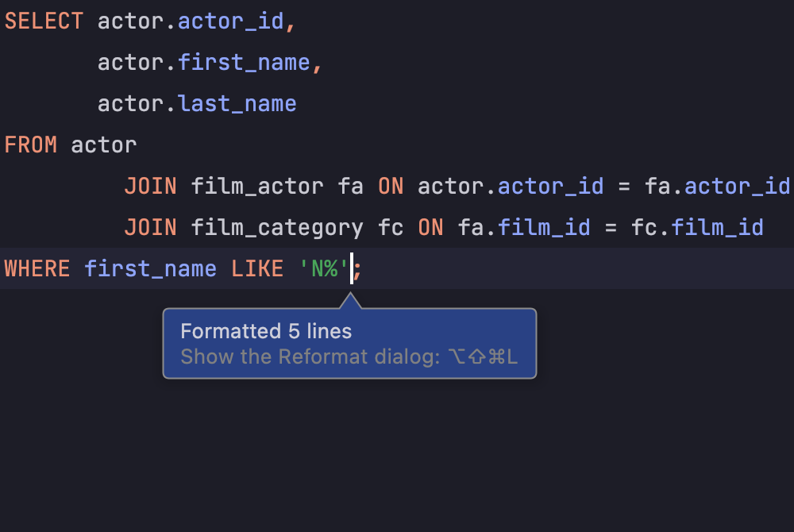Click the SELECT keyword
The width and height of the screenshot is (794, 532).
click(44, 21)
